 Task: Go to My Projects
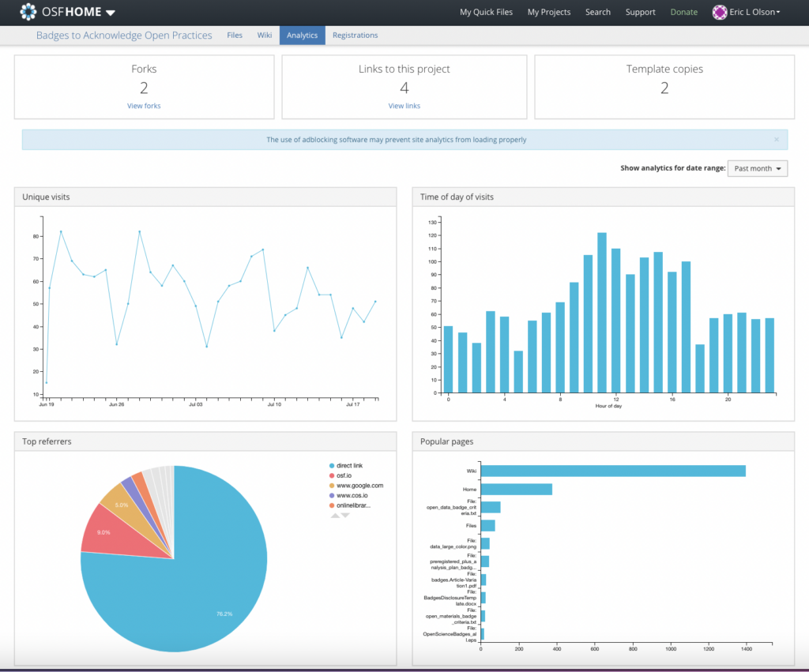(548, 12)
